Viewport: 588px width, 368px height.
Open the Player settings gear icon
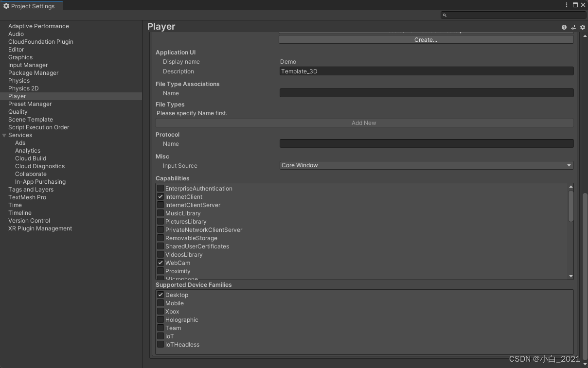pyautogui.click(x=582, y=27)
